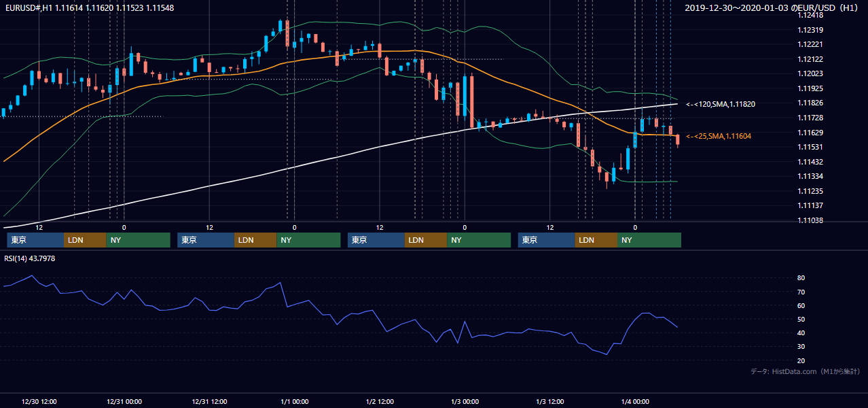Click price axis value 1.11235
868x408 pixels.
810,191
